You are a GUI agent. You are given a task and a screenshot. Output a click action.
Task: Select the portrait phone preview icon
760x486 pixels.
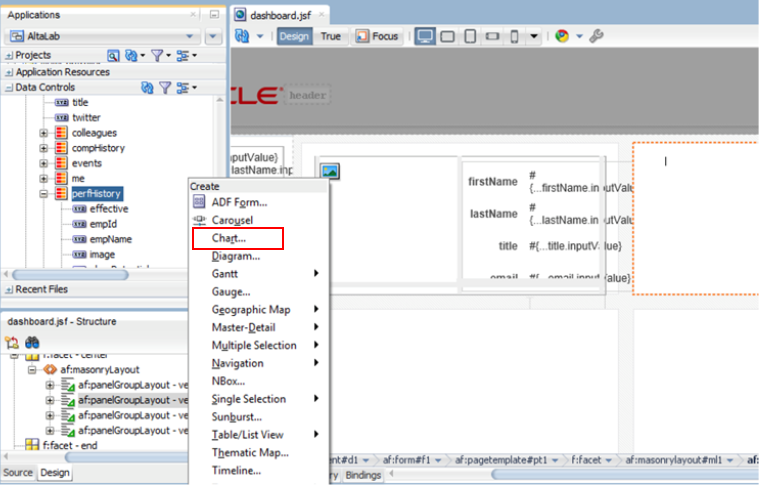[515, 36]
